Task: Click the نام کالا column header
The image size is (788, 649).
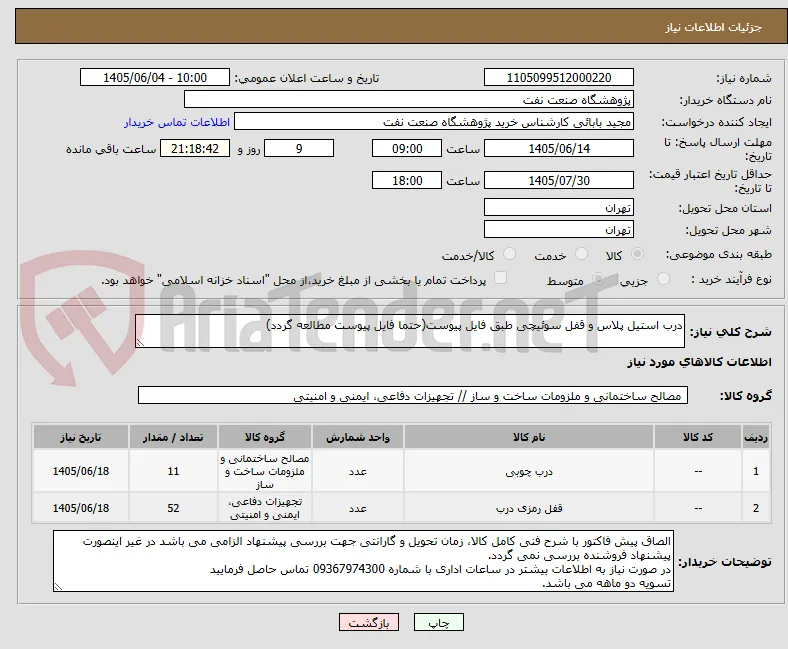Action: click(529, 437)
